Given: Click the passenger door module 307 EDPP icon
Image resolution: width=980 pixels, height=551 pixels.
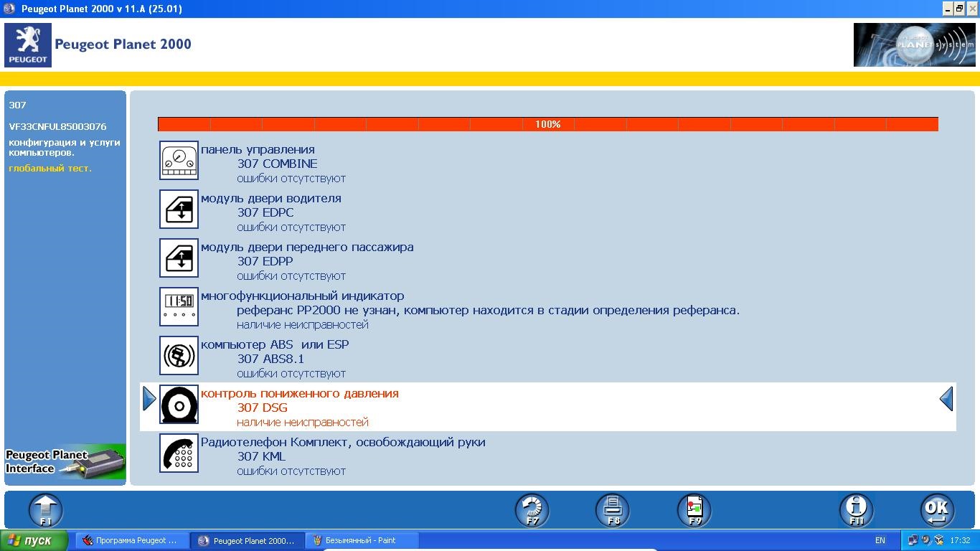Looking at the screenshot, I should pos(179,258).
